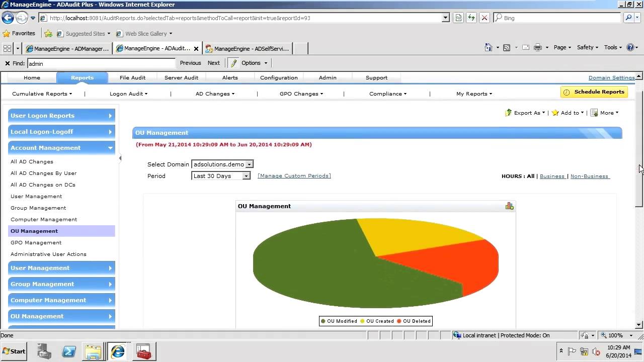Viewport: 644px width, 362px height.
Task: Click chart type icon in OU Management chart
Action: 510,206
